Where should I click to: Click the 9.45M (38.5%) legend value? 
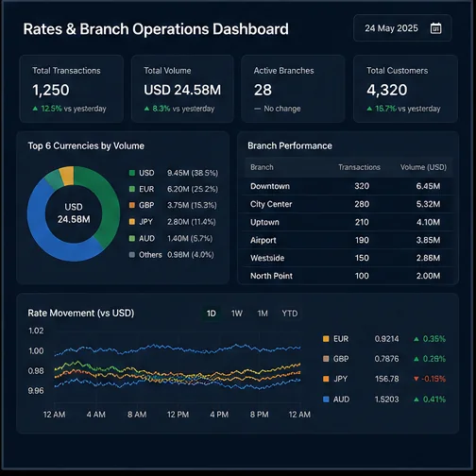(193, 173)
